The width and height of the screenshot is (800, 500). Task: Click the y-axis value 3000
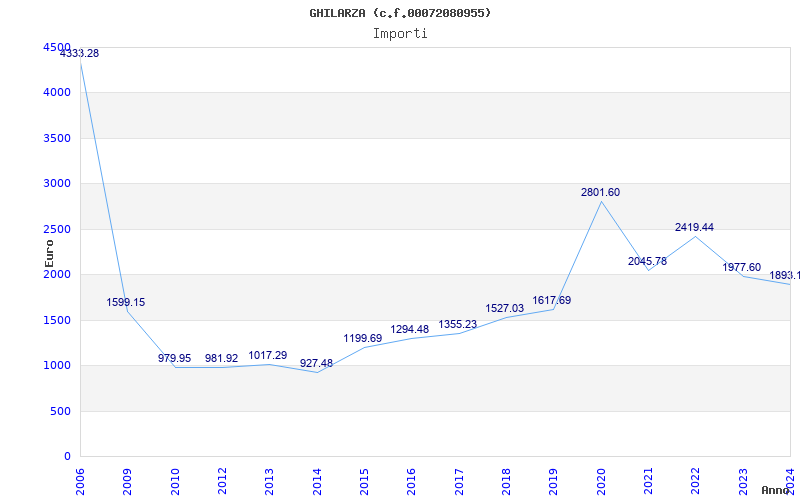57,183
